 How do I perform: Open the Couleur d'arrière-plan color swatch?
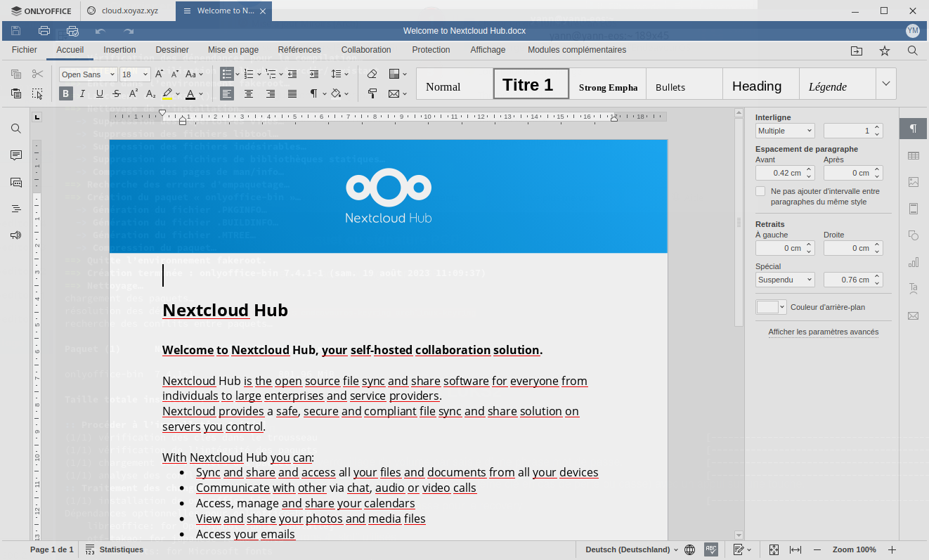pos(770,307)
